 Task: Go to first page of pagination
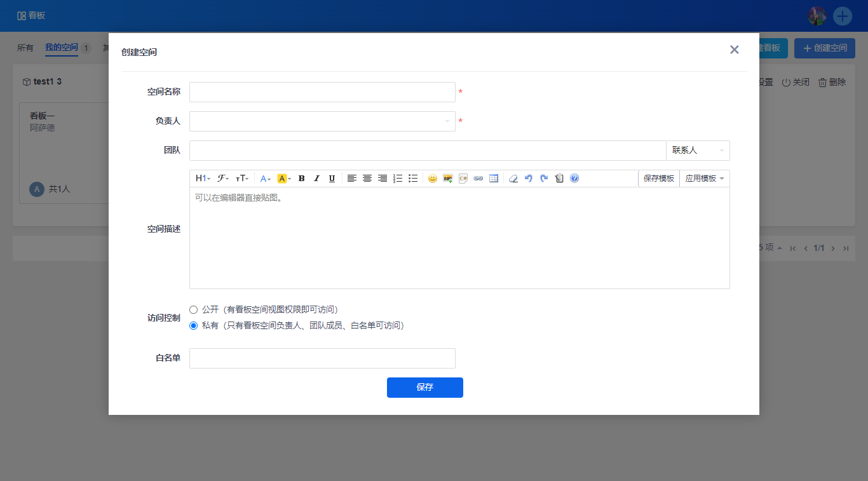click(793, 248)
